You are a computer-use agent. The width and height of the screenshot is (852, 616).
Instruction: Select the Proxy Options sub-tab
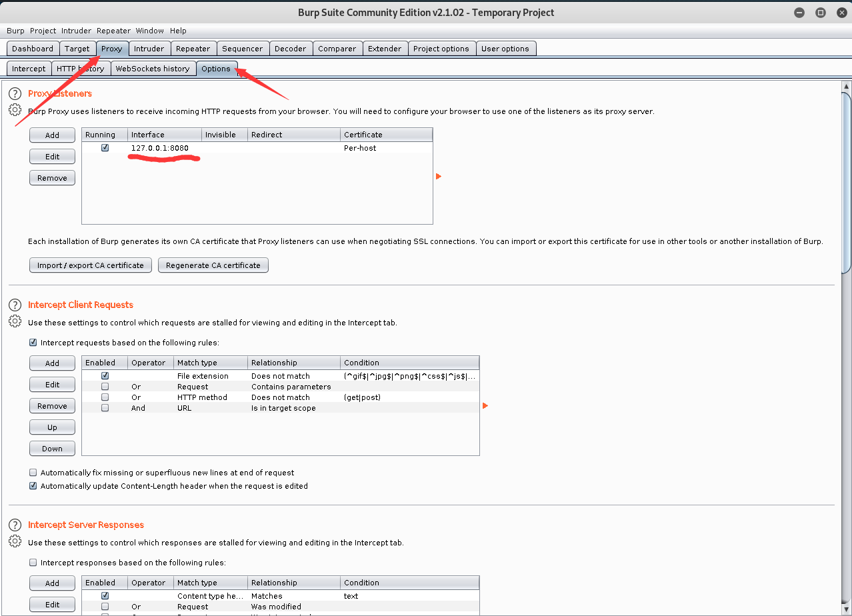(216, 69)
